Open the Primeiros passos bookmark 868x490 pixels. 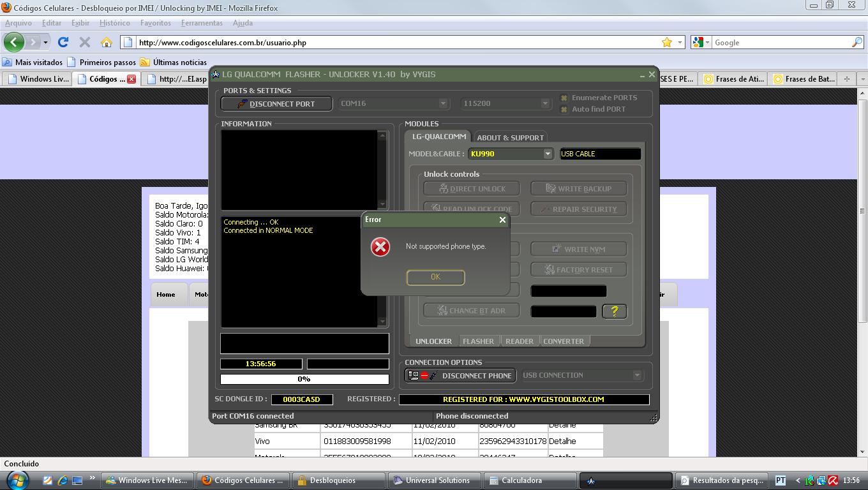pyautogui.click(x=101, y=62)
